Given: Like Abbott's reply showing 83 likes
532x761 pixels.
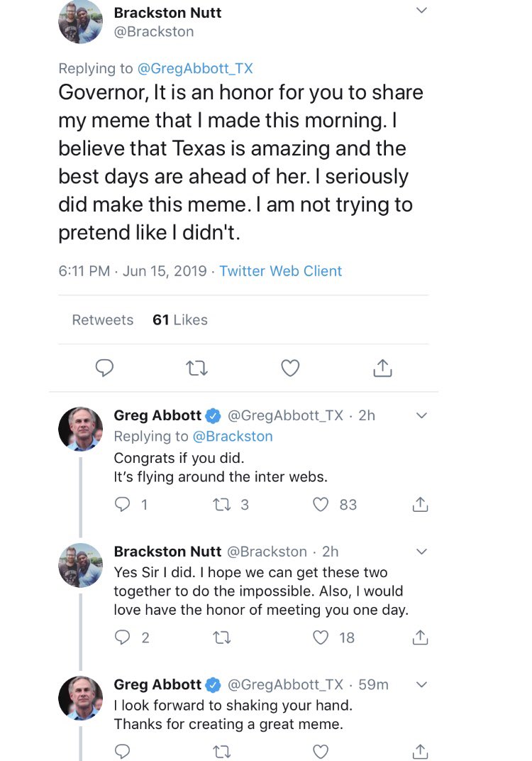Looking at the screenshot, I should coord(322,505).
